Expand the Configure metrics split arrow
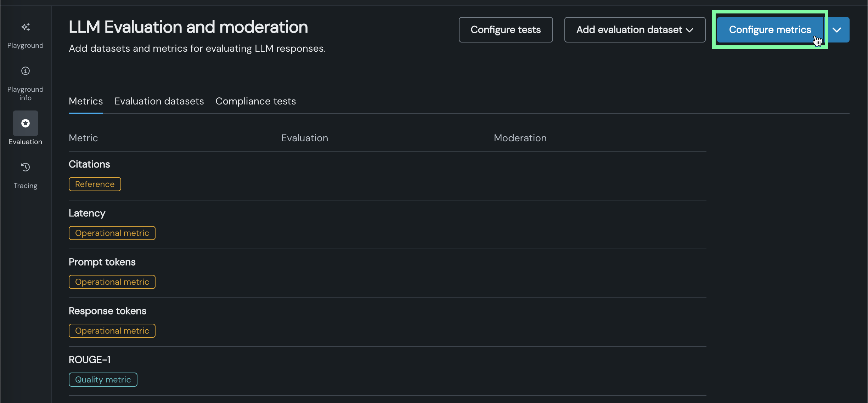Screen dimensions: 868x403 pos(837,30)
